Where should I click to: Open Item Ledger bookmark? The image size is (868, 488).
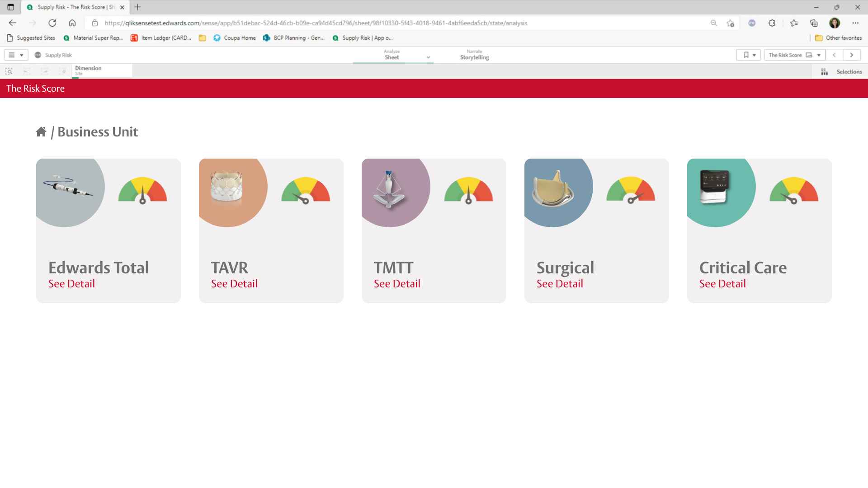(x=161, y=38)
